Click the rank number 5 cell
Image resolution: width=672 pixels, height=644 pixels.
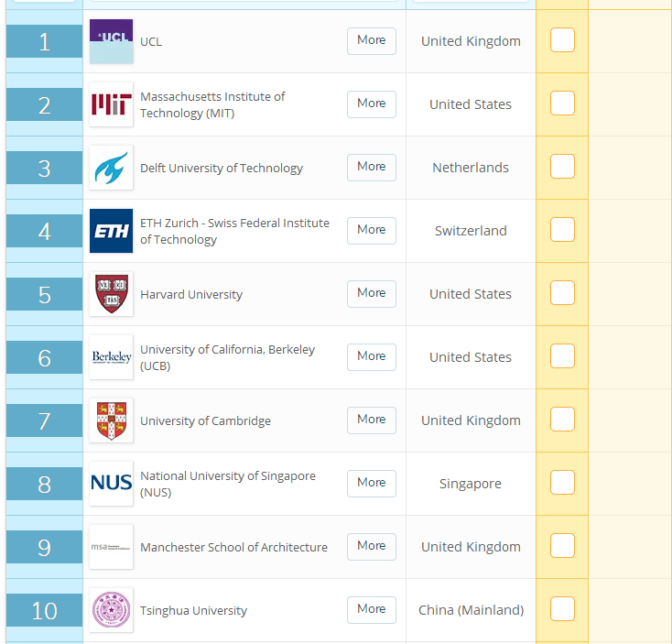45,294
